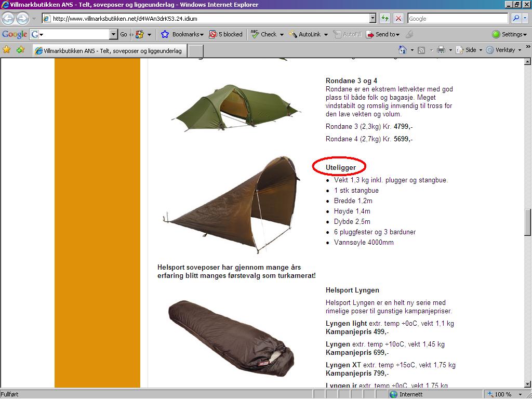Click the price text '5699,-'
Viewport: 532px width, 399px height.
pyautogui.click(x=403, y=139)
